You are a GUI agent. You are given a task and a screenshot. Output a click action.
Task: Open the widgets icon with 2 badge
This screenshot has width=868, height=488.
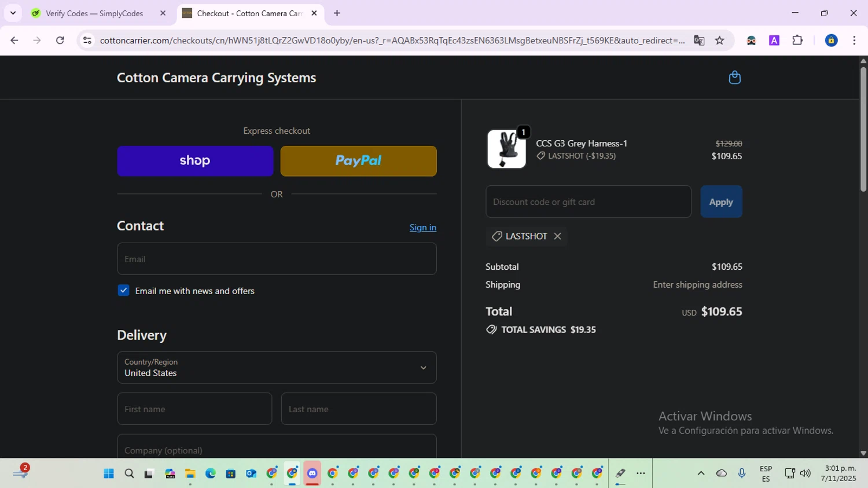click(20, 472)
